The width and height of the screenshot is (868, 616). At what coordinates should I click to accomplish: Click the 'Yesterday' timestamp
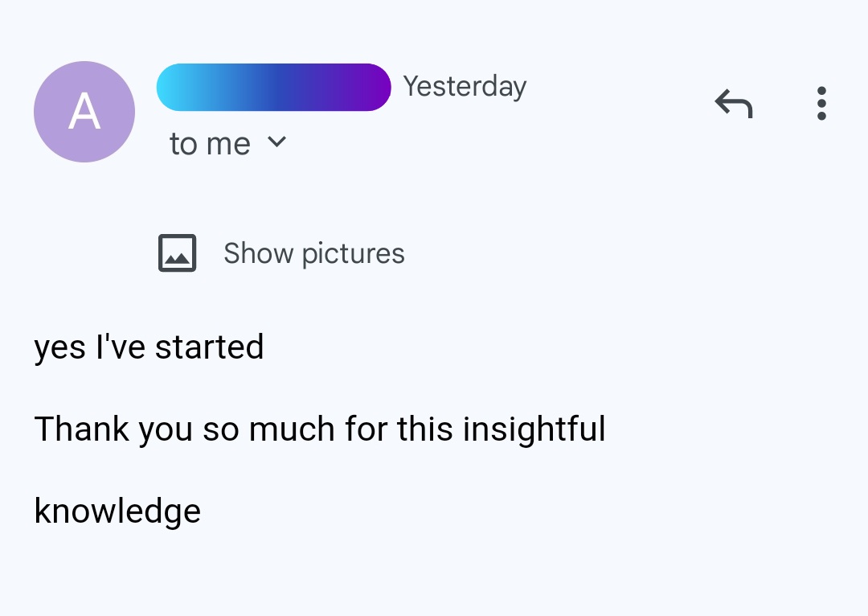point(465,87)
